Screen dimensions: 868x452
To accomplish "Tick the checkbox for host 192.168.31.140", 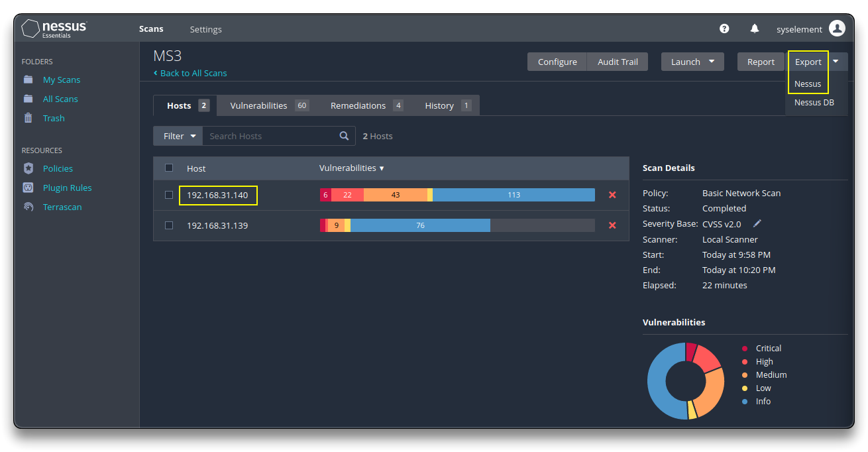I will (169, 195).
